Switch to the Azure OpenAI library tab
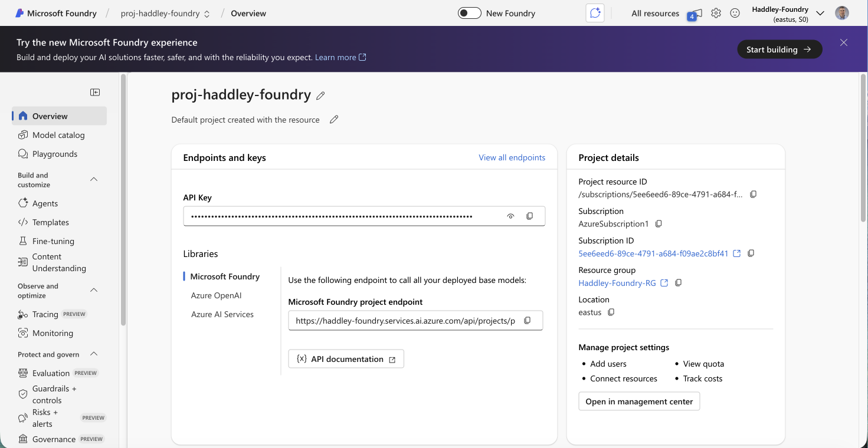The height and width of the screenshot is (448, 868). [215, 295]
